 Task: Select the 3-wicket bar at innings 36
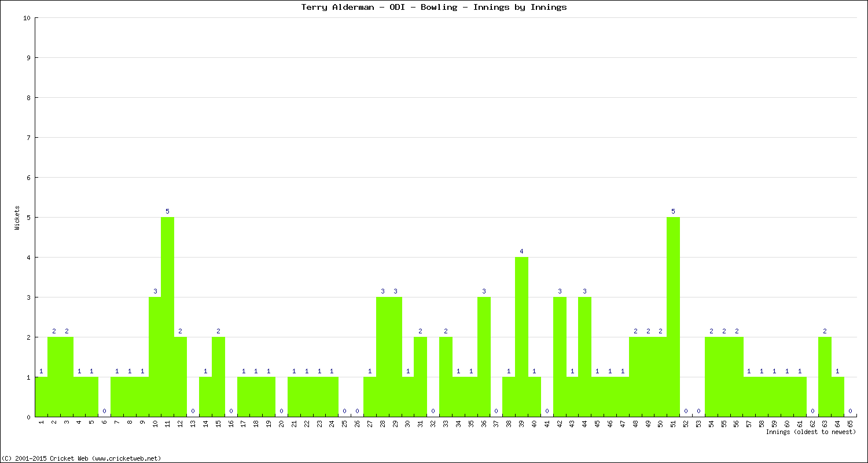(x=484, y=357)
